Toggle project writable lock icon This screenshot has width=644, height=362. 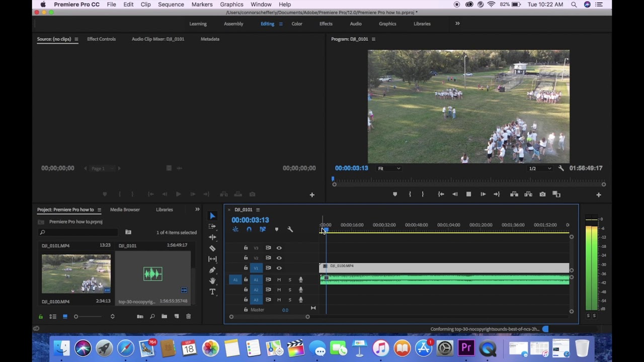pyautogui.click(x=41, y=316)
